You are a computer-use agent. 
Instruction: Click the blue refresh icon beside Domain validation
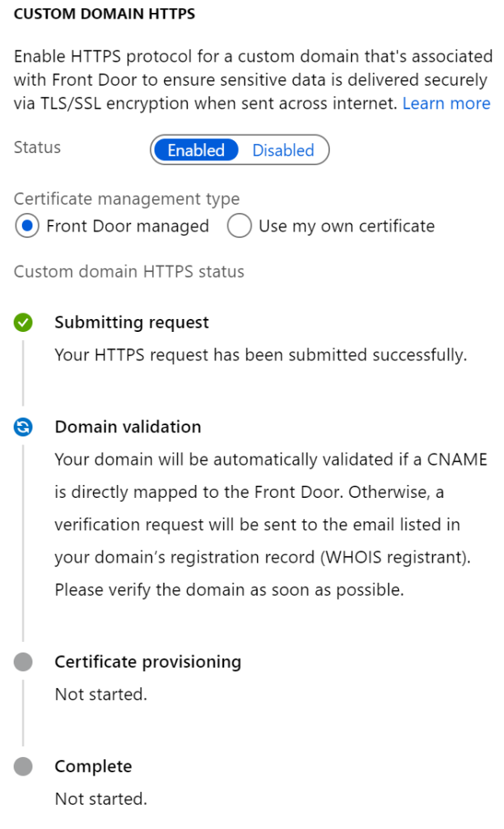(23, 427)
